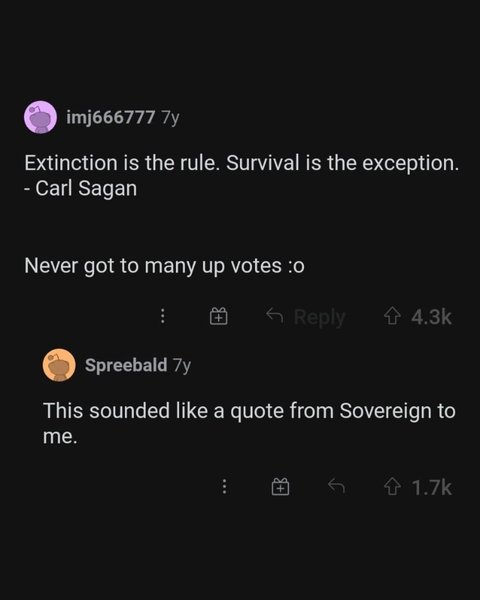Click the reply arrow icon beside Reply
Image resolution: width=480 pixels, height=600 pixels.
click(x=274, y=315)
